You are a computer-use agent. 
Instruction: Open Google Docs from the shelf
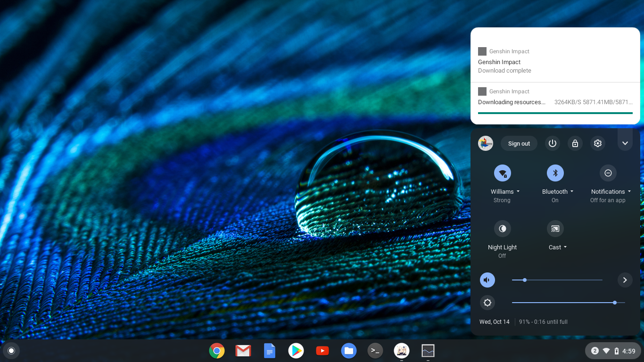pyautogui.click(x=270, y=351)
